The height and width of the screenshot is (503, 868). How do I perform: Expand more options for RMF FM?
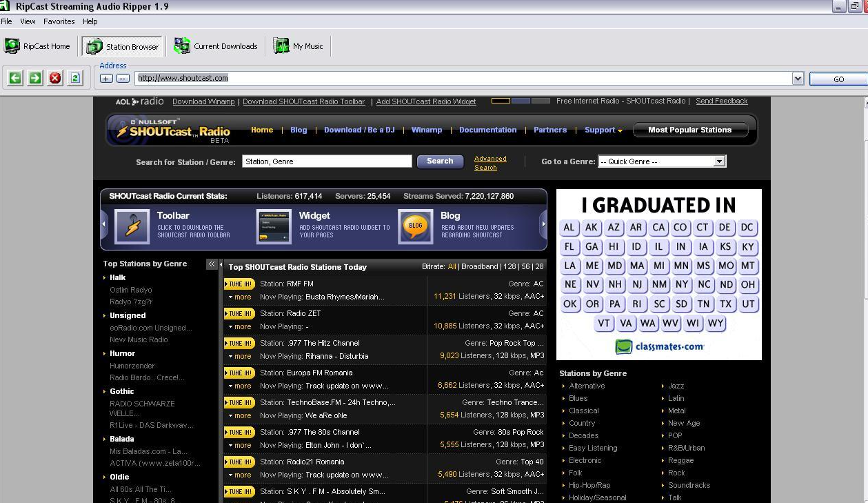240,297
